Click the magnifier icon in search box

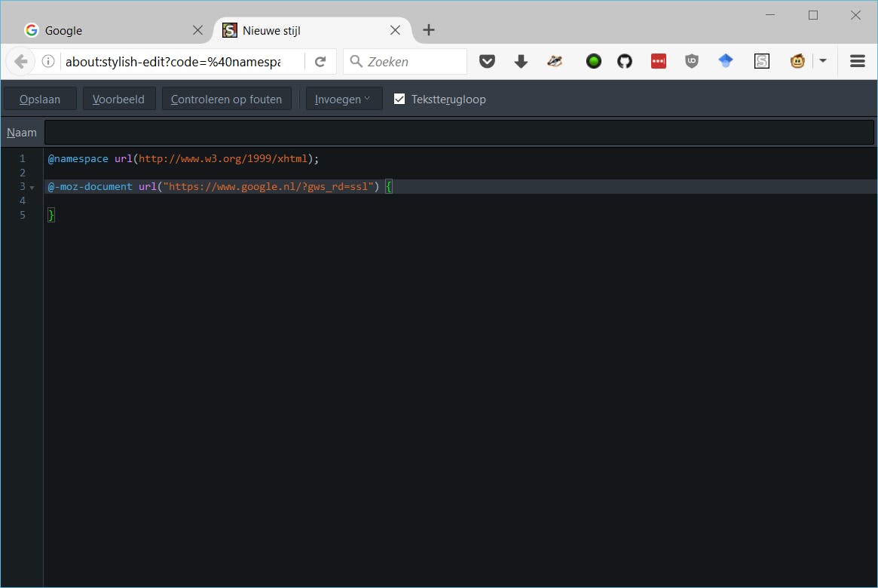pyautogui.click(x=356, y=61)
